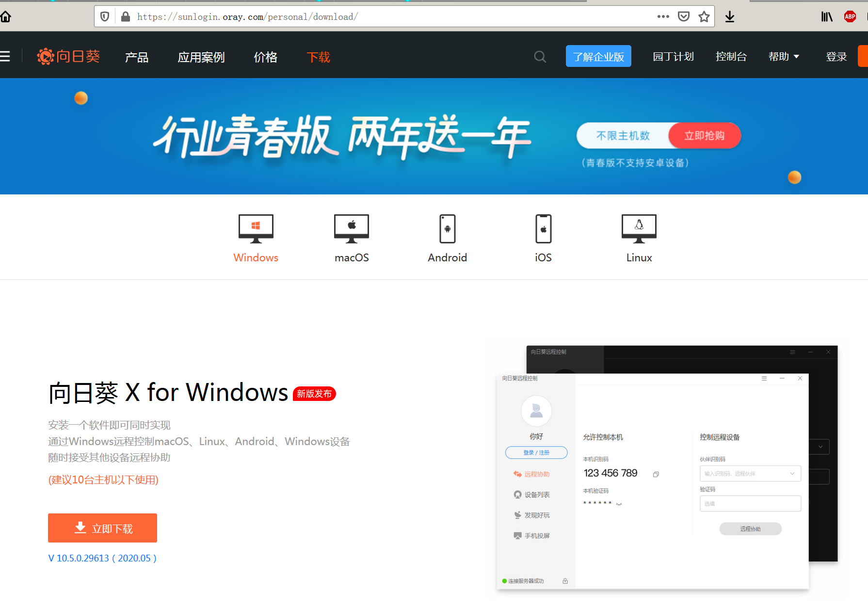The width and height of the screenshot is (868, 607).
Task: Save page to Pocket icon
Action: pyautogui.click(x=684, y=17)
